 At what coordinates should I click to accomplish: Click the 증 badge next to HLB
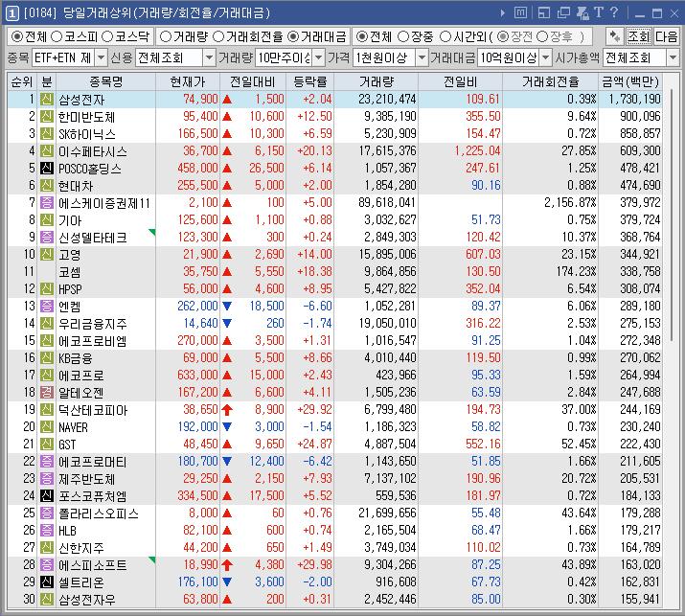(47, 531)
